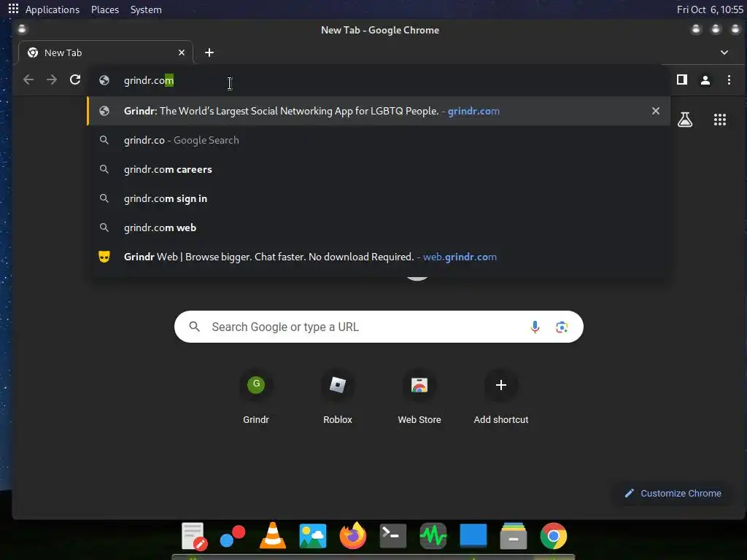Open the System menu
The image size is (747, 560).
146,9
